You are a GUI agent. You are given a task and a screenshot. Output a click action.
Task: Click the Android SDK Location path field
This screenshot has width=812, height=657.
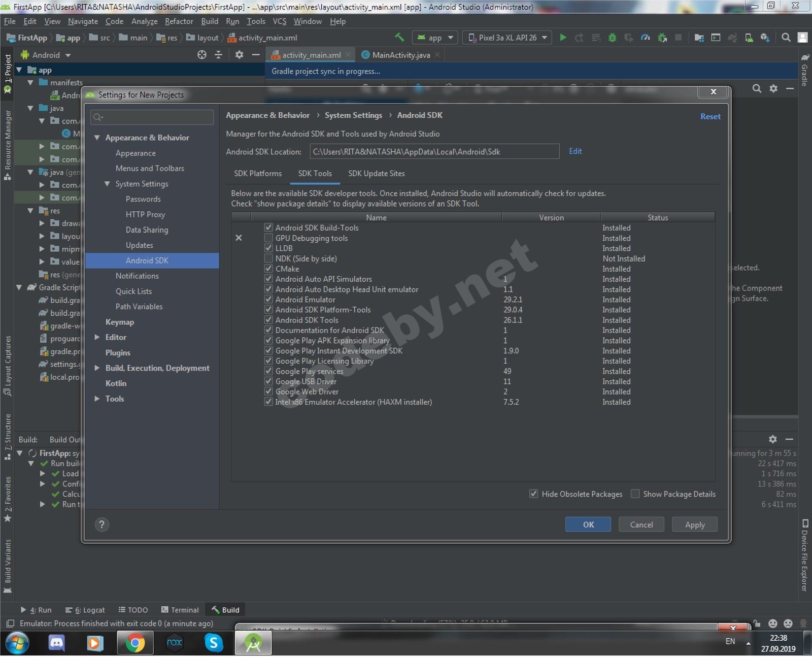pyautogui.click(x=434, y=151)
